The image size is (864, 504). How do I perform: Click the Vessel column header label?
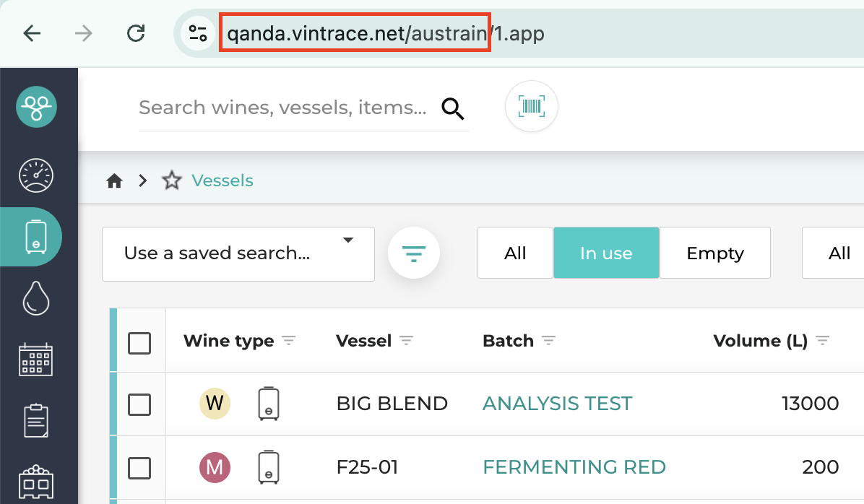point(363,341)
